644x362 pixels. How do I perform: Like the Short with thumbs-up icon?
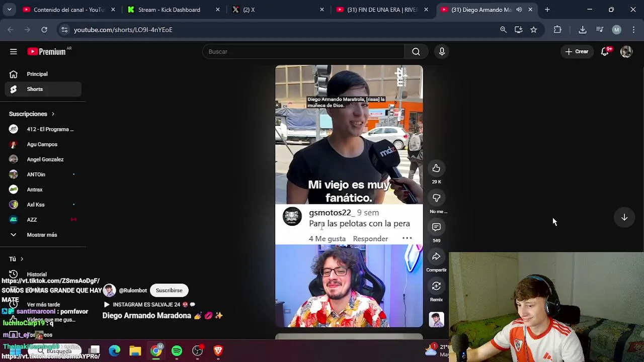436,168
